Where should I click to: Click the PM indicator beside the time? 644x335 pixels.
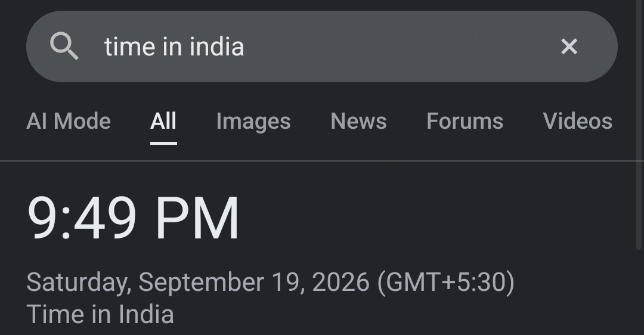tap(197, 218)
